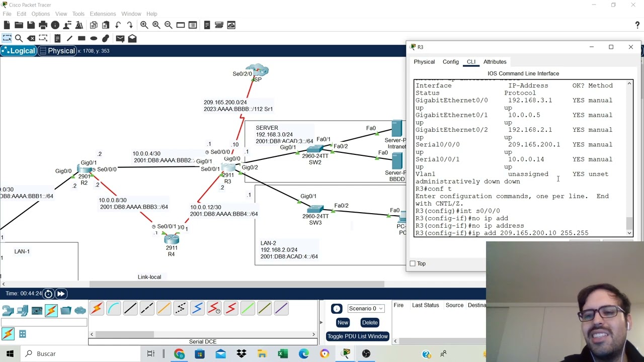Click the ISP cloud device
The width and height of the screenshot is (644, 362).
click(x=258, y=70)
